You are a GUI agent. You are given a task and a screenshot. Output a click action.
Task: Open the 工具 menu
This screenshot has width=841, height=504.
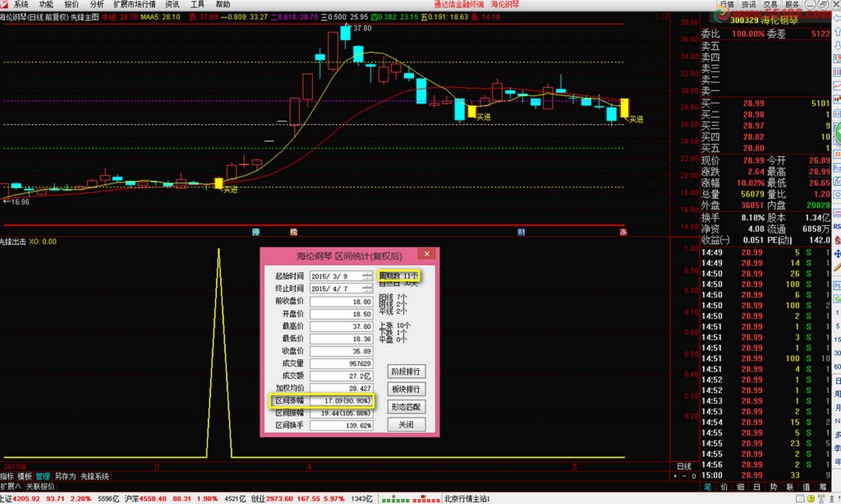[197, 4]
